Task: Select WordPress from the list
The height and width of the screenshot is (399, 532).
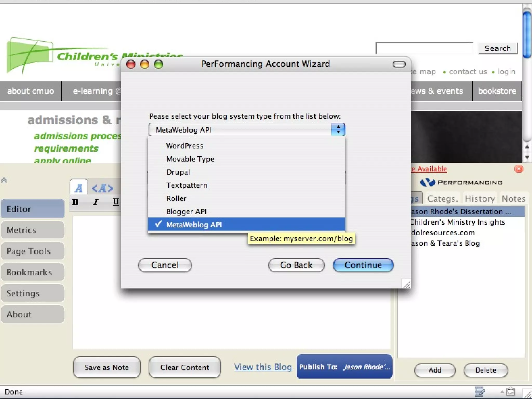Action: (185, 146)
